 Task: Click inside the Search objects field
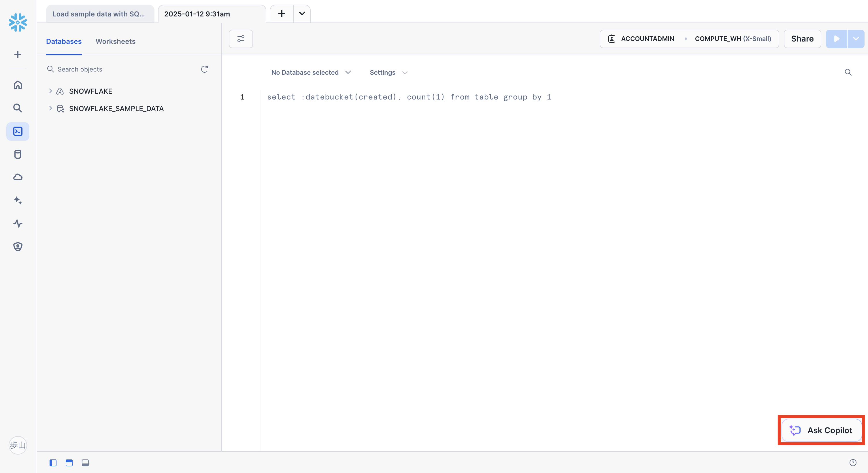coord(101,69)
